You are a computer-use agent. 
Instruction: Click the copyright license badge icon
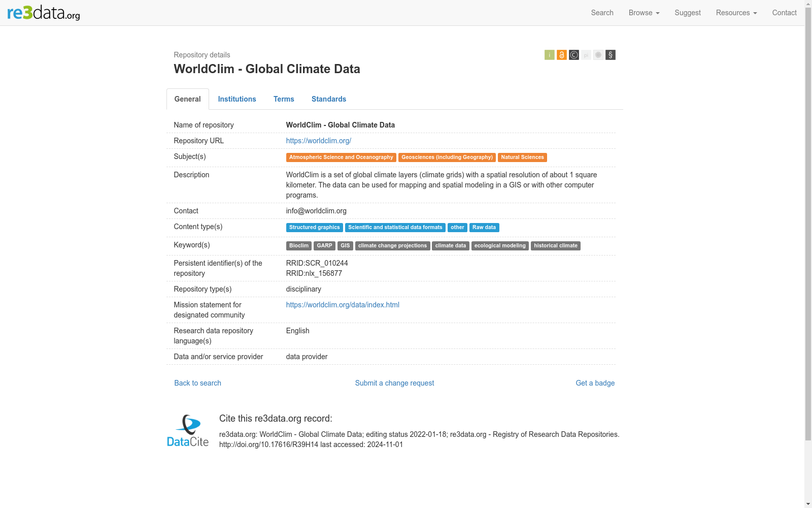click(x=573, y=55)
